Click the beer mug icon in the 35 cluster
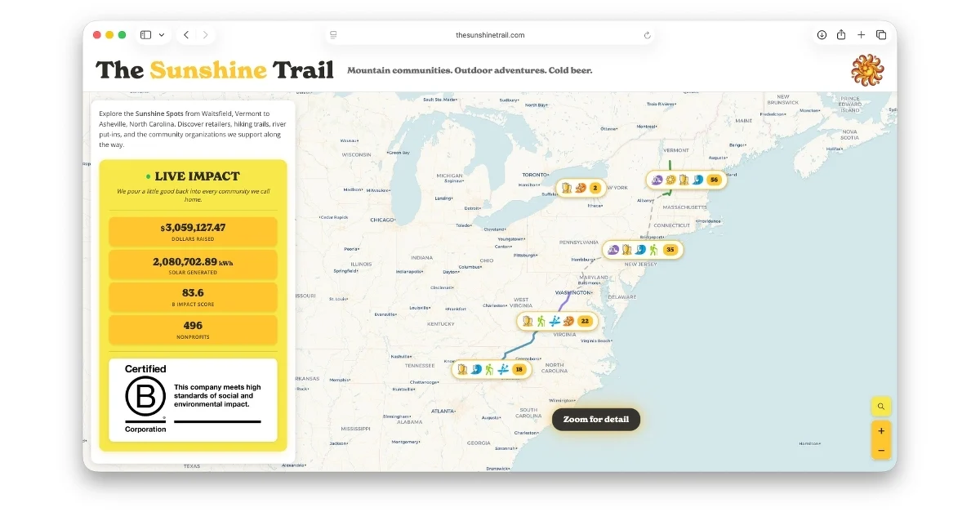Image resolution: width=980 pixels, height=512 pixels. coord(626,249)
